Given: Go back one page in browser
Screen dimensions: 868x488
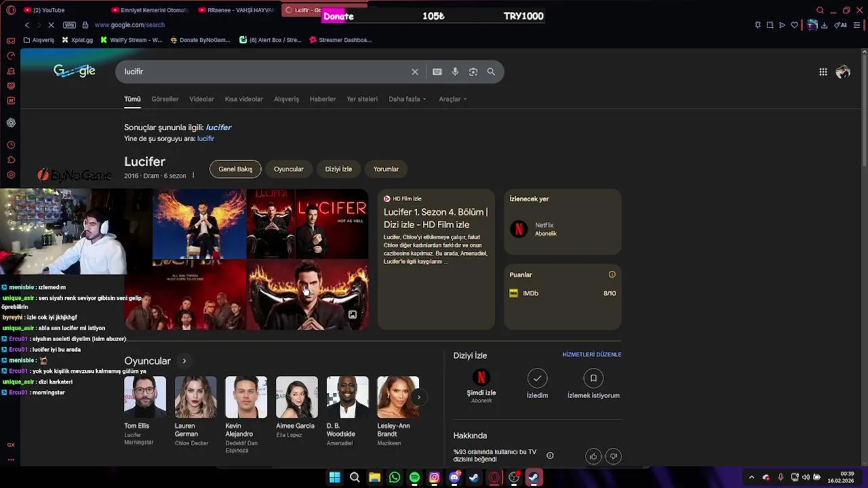Looking at the screenshot, I should click(x=27, y=25).
